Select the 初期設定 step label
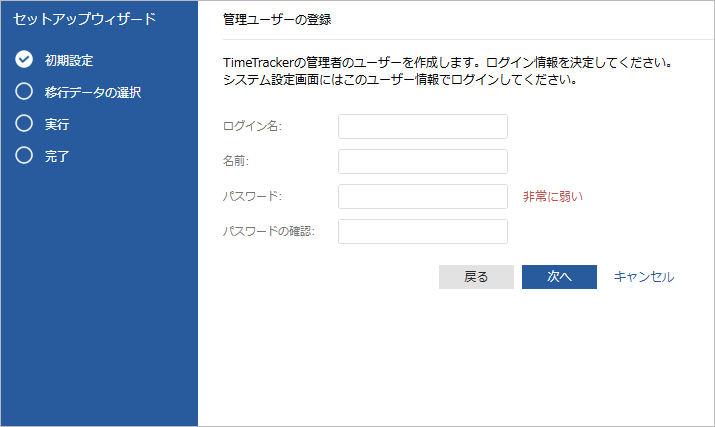 pos(69,60)
